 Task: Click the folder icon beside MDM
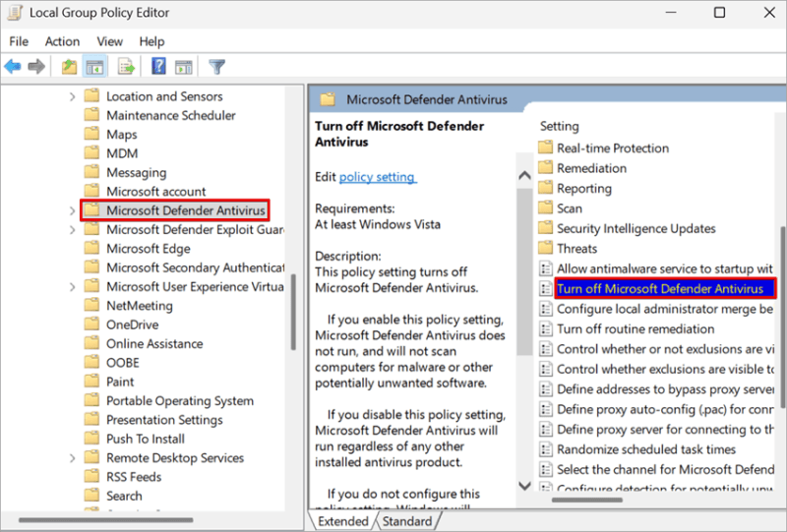[x=91, y=153]
